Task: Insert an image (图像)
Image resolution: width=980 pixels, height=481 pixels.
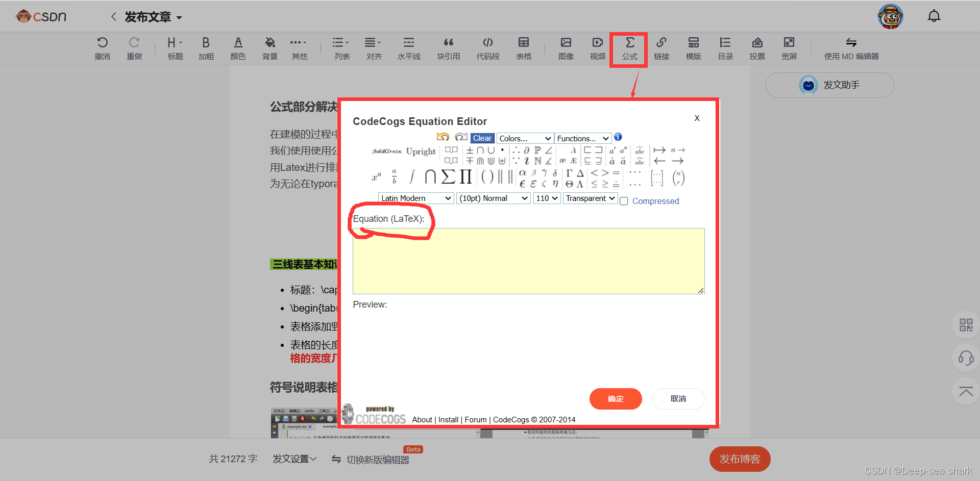Action: tap(566, 48)
